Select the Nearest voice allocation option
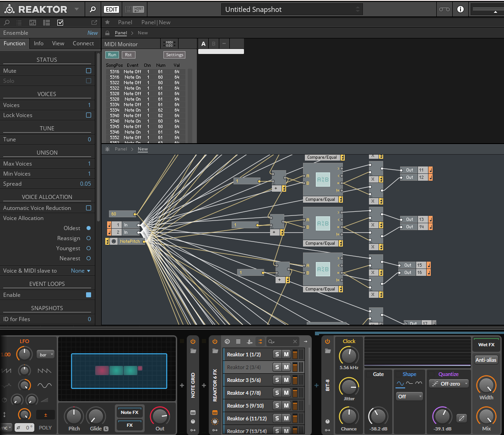 point(89,258)
